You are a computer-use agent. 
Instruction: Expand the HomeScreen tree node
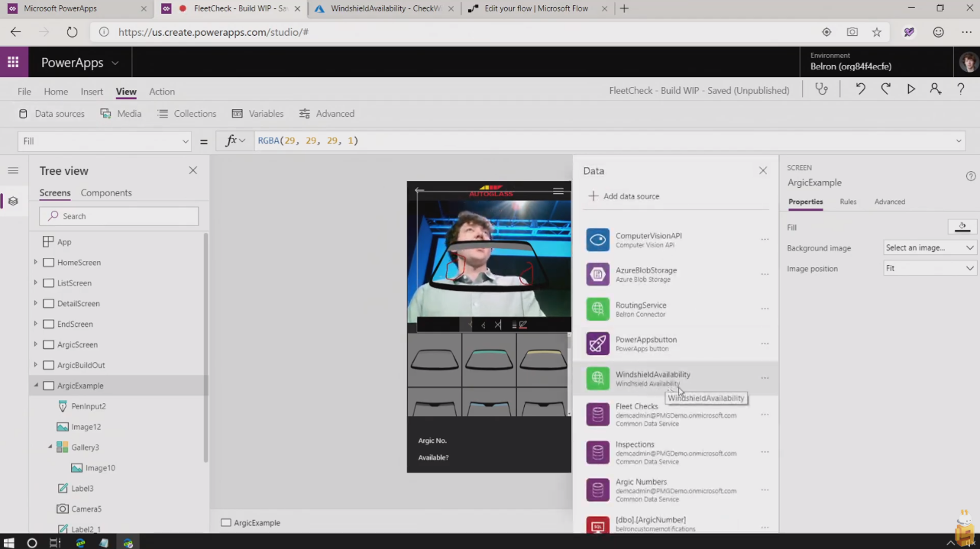click(x=35, y=262)
